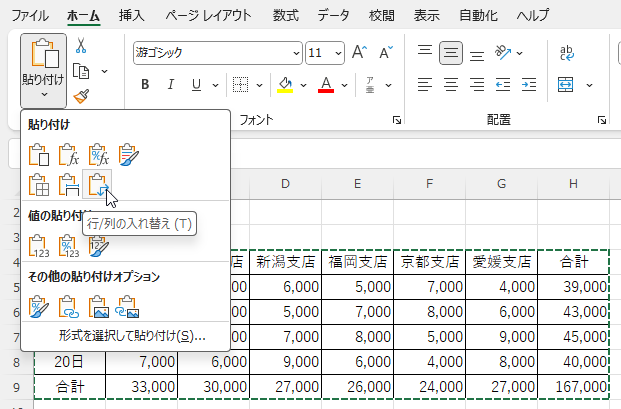Paste as Picture from other options

coord(98,305)
